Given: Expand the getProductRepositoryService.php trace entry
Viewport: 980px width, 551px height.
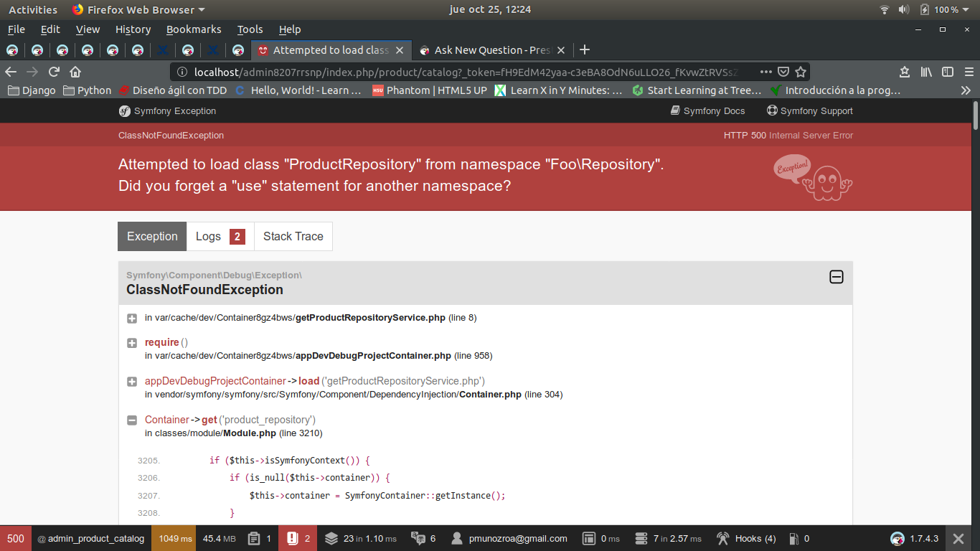Looking at the screenshot, I should pyautogui.click(x=132, y=318).
